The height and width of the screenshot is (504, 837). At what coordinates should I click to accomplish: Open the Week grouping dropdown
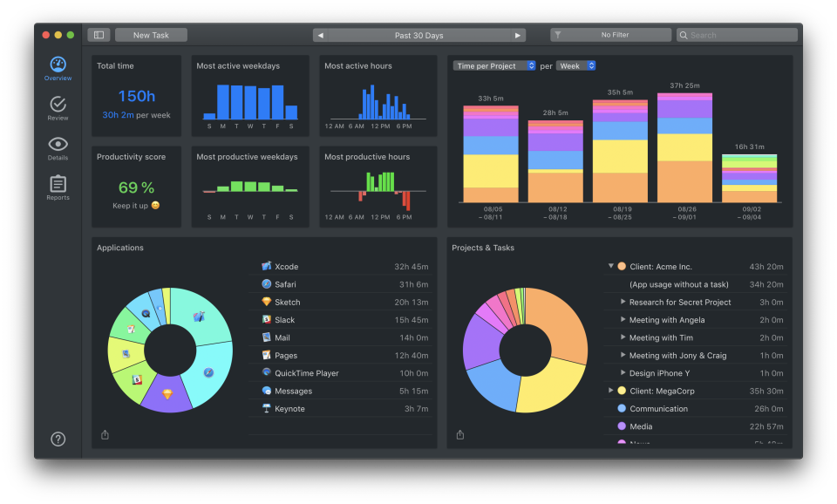pyautogui.click(x=576, y=65)
